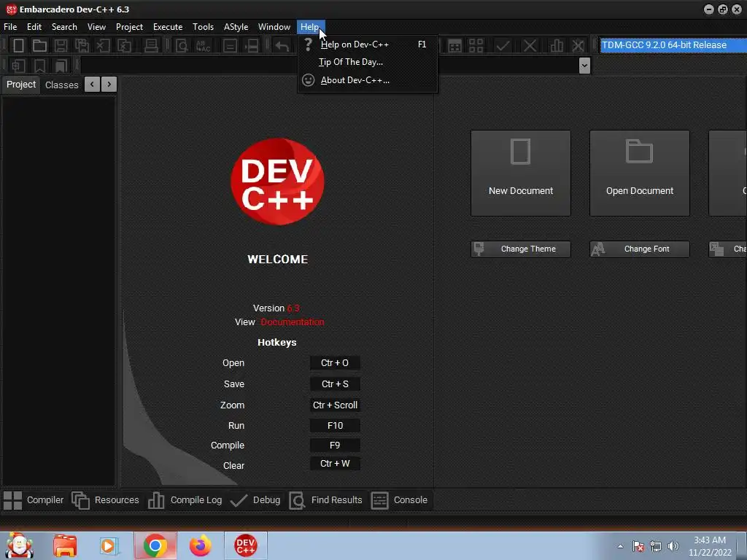The width and height of the screenshot is (747, 560).
Task: Click the Undo arrow toolbar icon
Action: coord(282,46)
